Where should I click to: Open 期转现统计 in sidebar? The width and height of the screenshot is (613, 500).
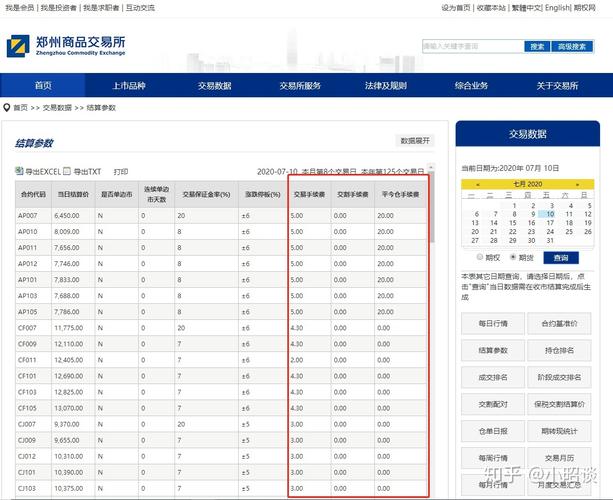click(x=559, y=431)
